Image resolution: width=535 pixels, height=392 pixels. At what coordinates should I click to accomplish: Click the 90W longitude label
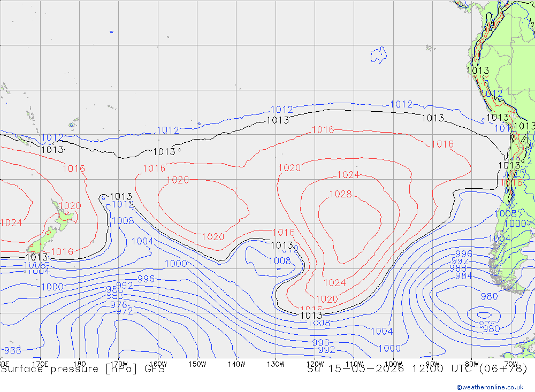coord(433,364)
